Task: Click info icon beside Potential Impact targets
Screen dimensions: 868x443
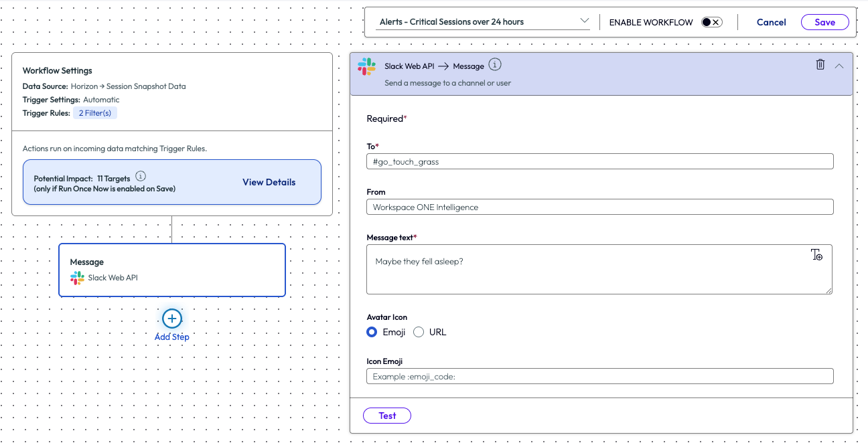Action: click(141, 177)
